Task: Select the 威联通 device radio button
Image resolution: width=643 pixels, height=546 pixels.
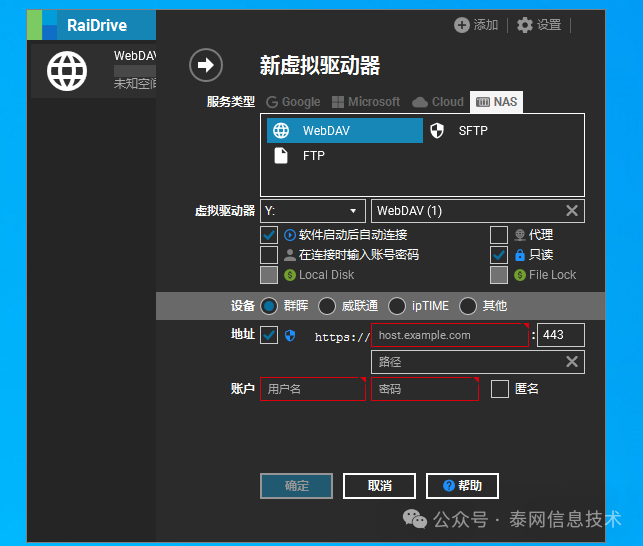Action: (327, 306)
